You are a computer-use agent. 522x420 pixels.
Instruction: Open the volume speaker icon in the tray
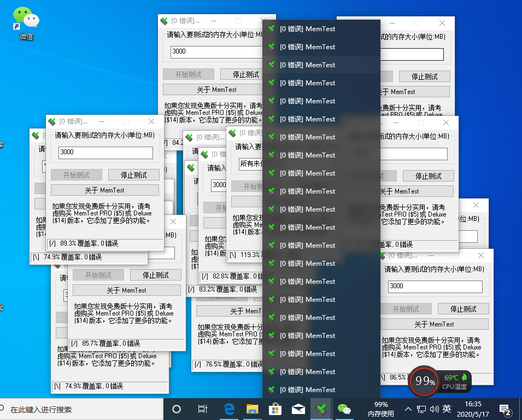click(x=434, y=409)
